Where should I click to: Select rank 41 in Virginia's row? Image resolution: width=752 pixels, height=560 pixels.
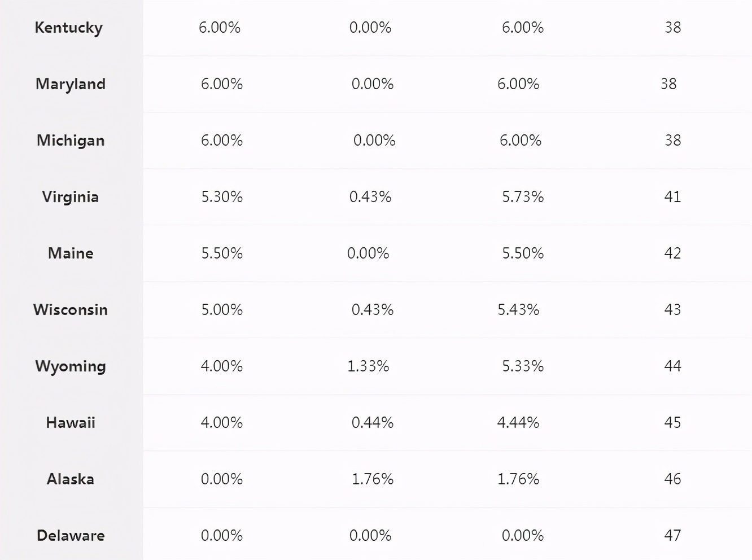672,197
